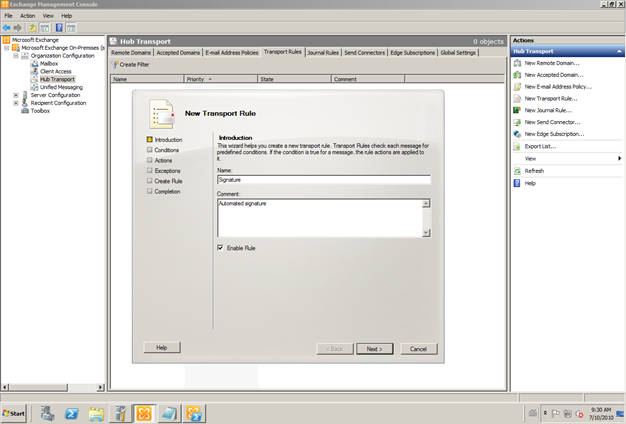This screenshot has width=626, height=424.
Task: Click the New E-mail Address Policy icon
Action: (x=517, y=87)
